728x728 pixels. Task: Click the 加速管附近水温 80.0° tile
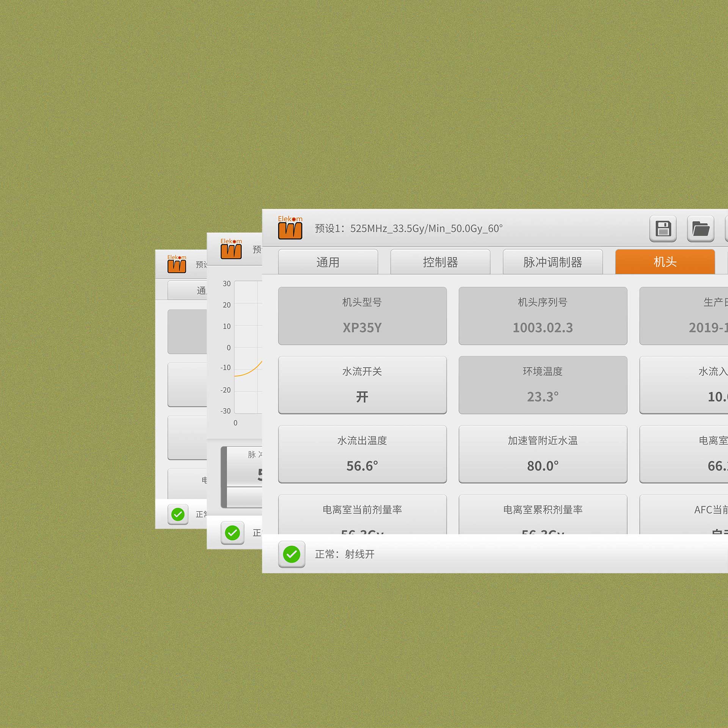click(543, 454)
